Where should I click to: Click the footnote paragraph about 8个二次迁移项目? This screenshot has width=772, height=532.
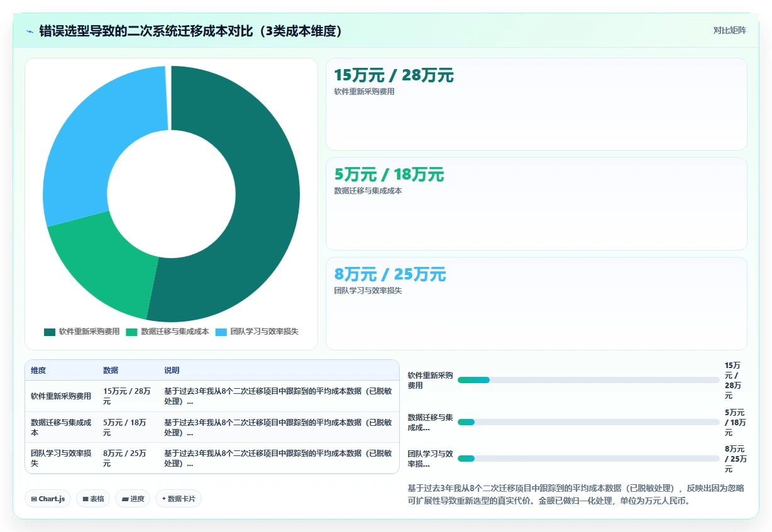576,494
